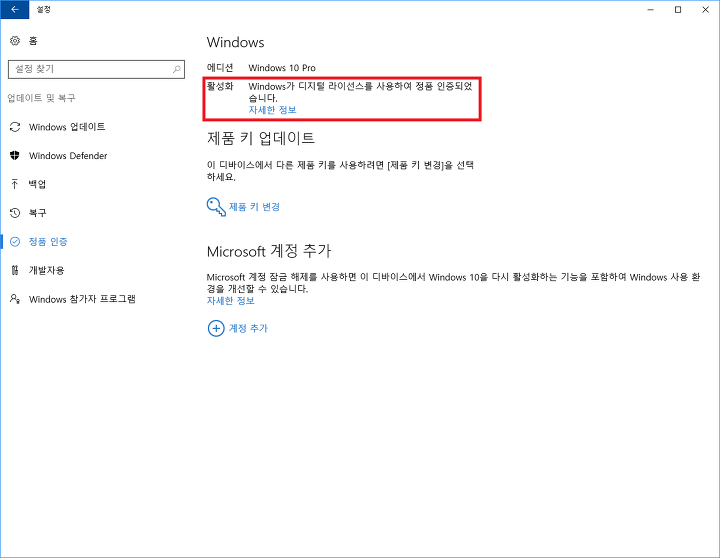Screen dimensions: 720x558
Task: Click the 에디션 label
Action: pos(220,68)
